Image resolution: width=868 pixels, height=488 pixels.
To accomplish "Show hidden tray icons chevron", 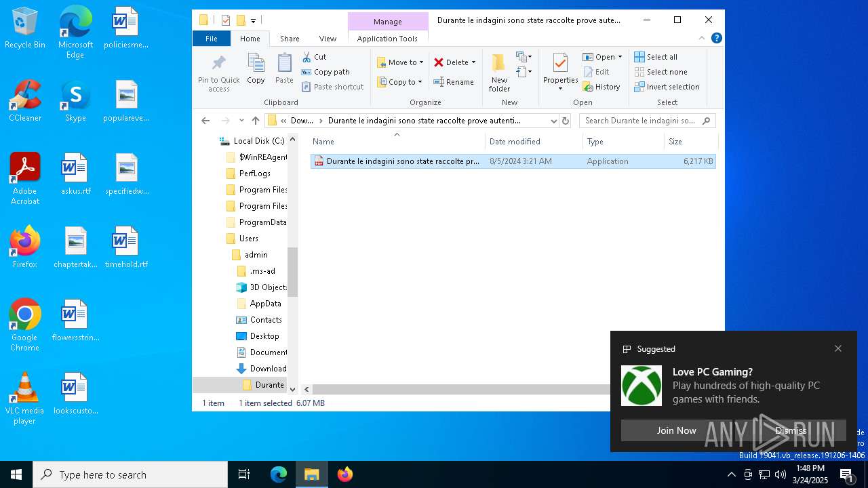I will tap(731, 474).
